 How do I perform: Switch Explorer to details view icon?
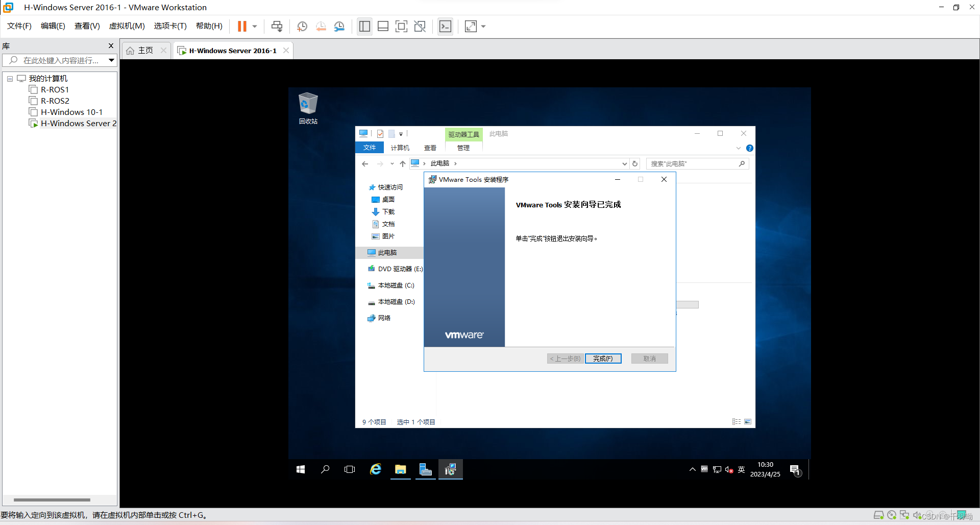737,422
